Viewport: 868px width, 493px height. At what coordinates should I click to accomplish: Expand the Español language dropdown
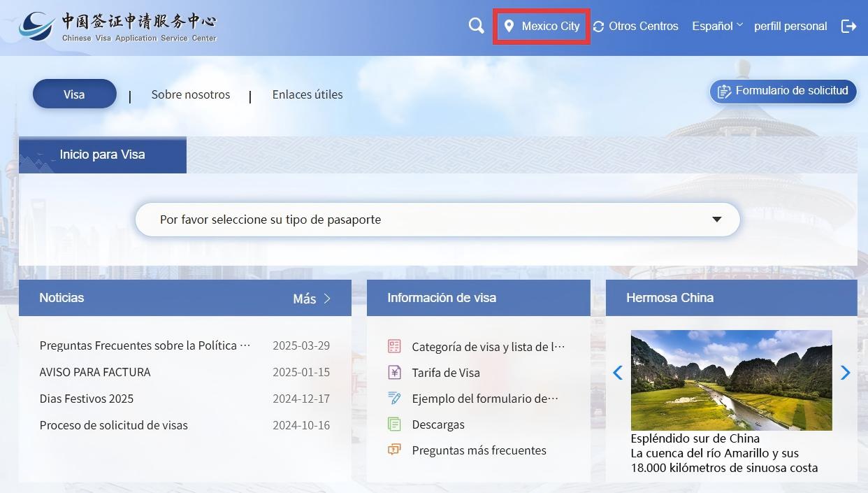(717, 26)
